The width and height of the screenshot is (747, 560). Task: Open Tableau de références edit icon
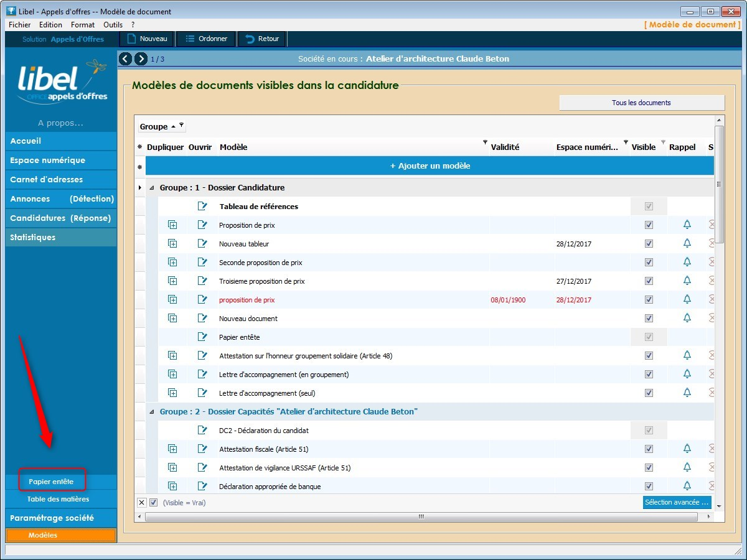[x=202, y=206]
